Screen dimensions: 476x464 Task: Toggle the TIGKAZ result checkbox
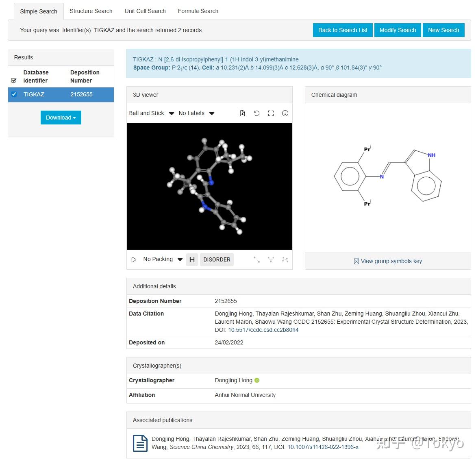(x=14, y=94)
